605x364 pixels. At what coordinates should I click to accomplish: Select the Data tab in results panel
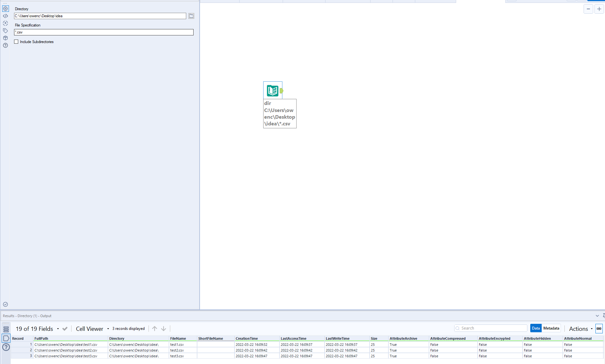pos(536,328)
